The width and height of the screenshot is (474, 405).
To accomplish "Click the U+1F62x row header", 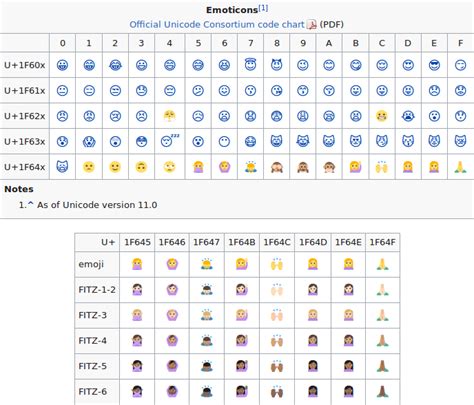I will point(24,116).
